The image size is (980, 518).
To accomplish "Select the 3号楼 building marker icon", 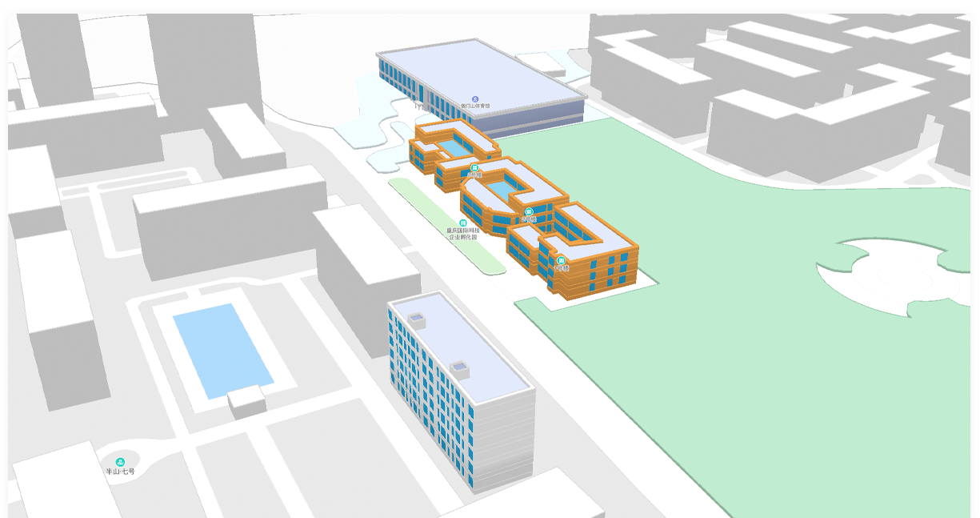I will pyautogui.click(x=474, y=167).
